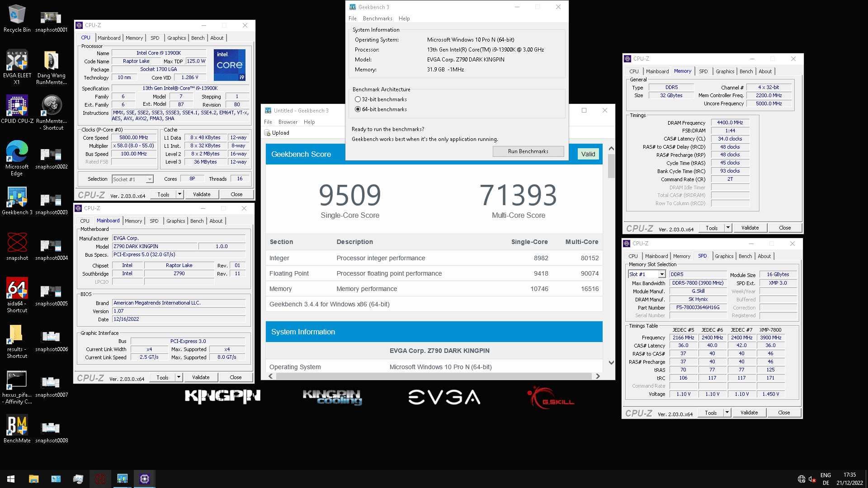Open snaphsot0006 image file

tap(51, 341)
